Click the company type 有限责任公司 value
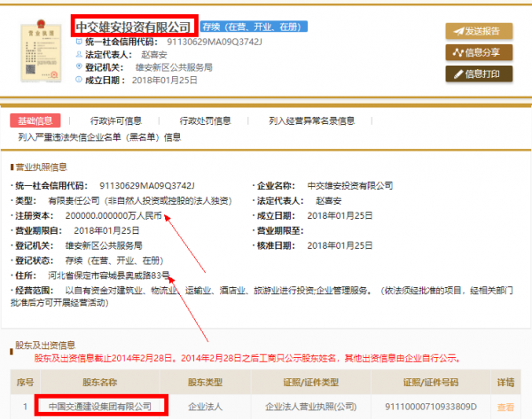This screenshot has width=532, height=419. click(140, 201)
